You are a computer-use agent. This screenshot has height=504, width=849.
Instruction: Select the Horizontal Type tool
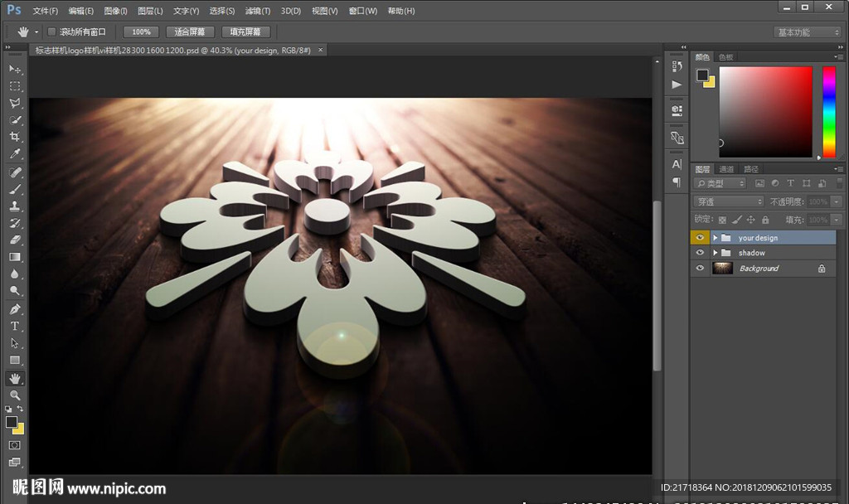click(15, 326)
